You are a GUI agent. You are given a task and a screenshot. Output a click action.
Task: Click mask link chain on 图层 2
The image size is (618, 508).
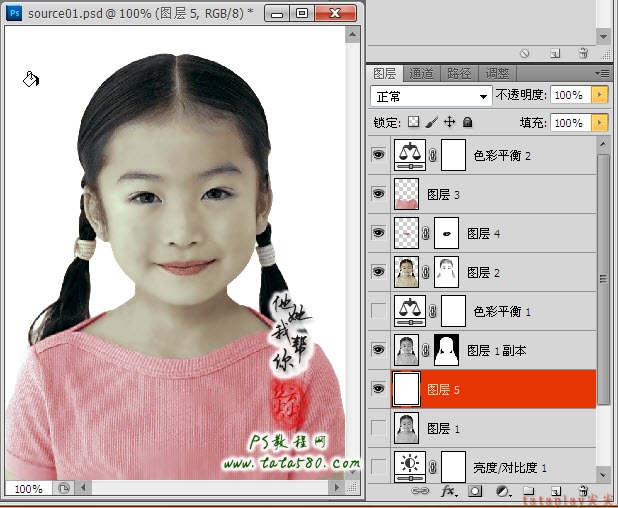426,272
